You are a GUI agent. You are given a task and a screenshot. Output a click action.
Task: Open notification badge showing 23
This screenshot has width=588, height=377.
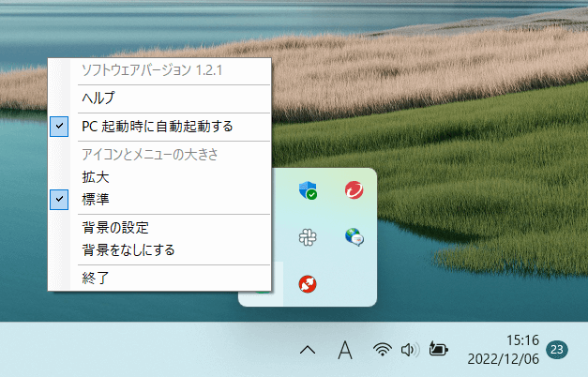point(557,350)
